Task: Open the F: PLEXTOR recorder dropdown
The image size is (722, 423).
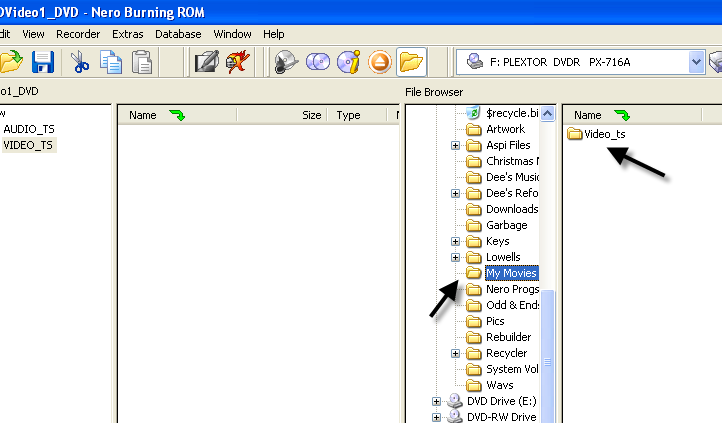Action: (696, 62)
